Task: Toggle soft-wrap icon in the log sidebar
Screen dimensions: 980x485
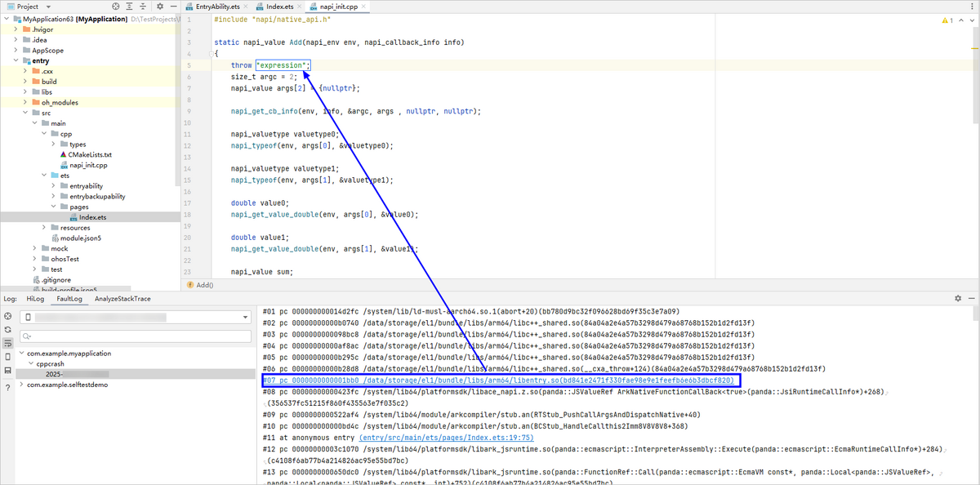Action: [x=7, y=343]
